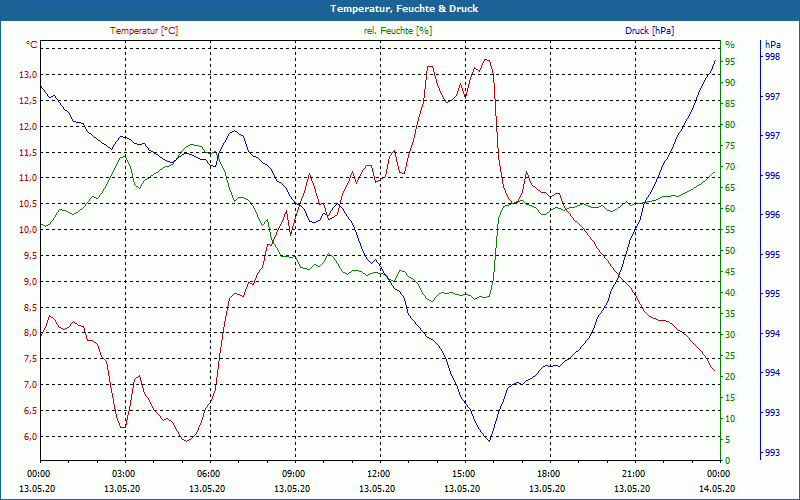Click the '03:00' time axis label
800x500 pixels.
pyautogui.click(x=122, y=473)
